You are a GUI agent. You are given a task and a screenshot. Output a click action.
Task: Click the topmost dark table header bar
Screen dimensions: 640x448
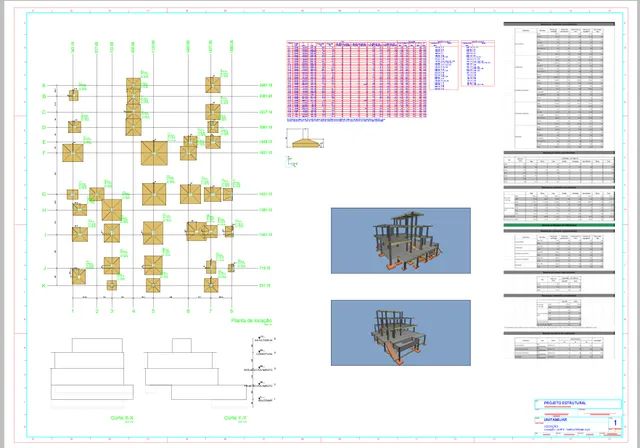tap(559, 24)
